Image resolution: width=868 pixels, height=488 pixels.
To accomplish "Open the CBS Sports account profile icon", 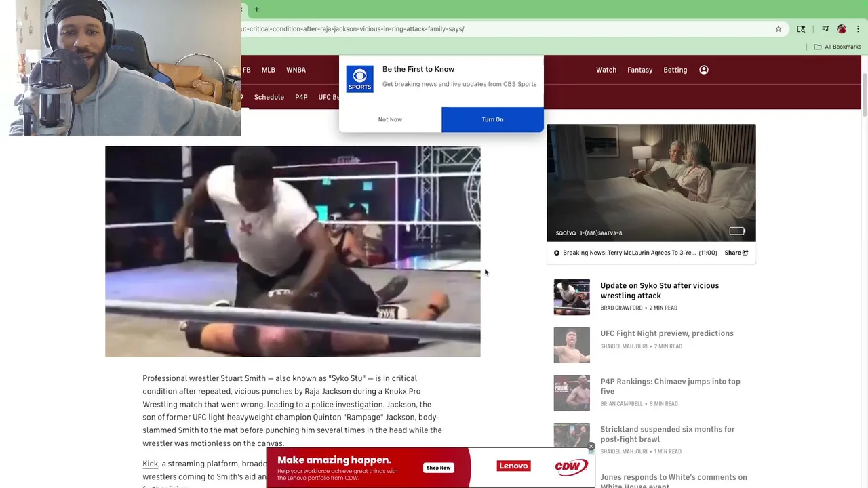I will pyautogui.click(x=704, y=70).
